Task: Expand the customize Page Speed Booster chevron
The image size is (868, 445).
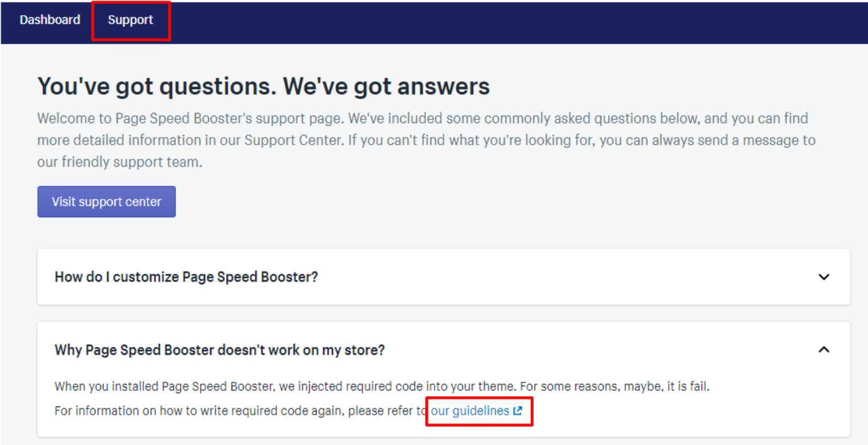Action: click(824, 276)
